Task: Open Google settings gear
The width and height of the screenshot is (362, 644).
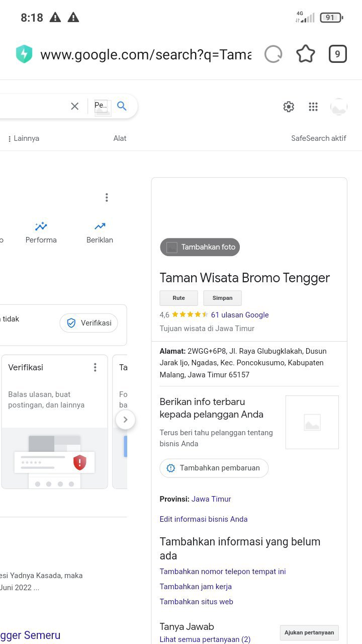Action: 289,107
